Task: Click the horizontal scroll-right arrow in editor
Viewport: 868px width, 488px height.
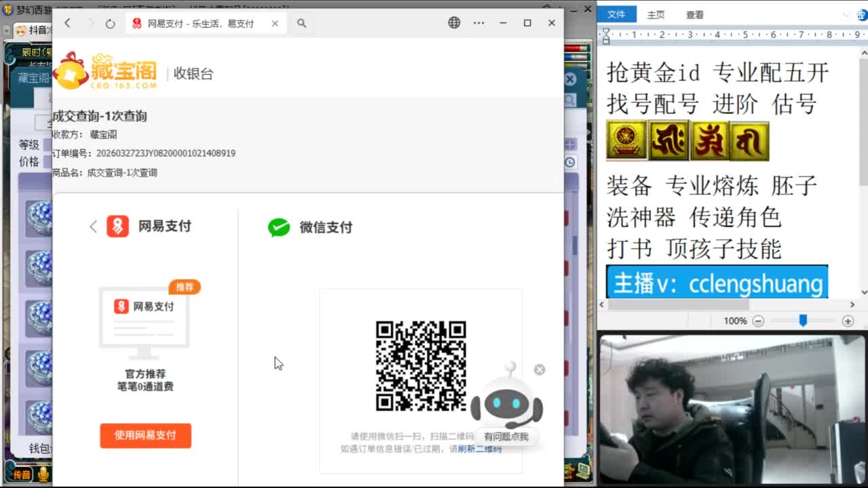Action: [854, 305]
